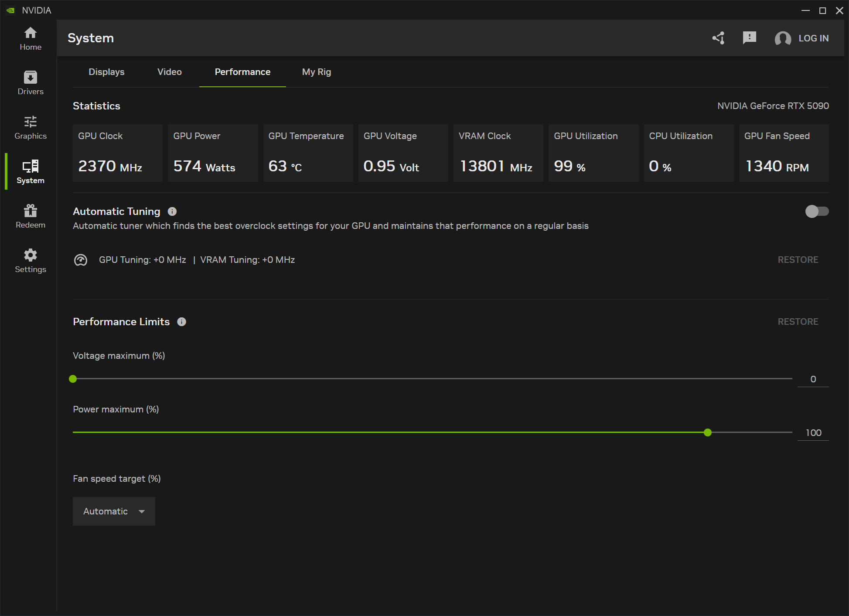The height and width of the screenshot is (616, 849).
Task: Click the tuning gauge icon
Action: (81, 260)
